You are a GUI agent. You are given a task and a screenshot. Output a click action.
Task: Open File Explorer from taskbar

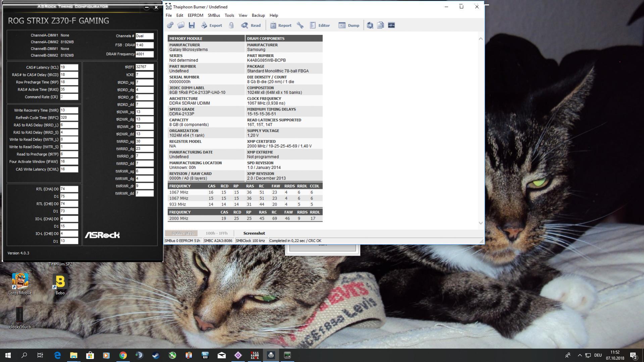[73, 355]
